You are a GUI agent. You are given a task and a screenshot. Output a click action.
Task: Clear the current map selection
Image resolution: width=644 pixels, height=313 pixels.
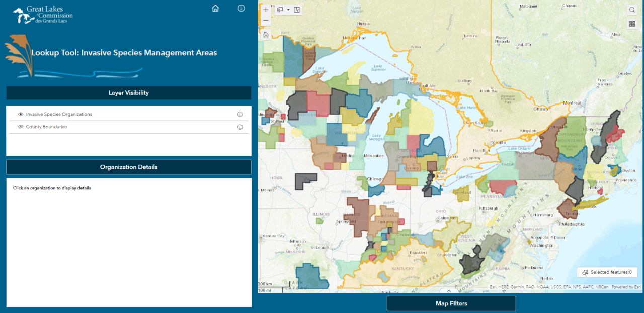click(x=296, y=9)
